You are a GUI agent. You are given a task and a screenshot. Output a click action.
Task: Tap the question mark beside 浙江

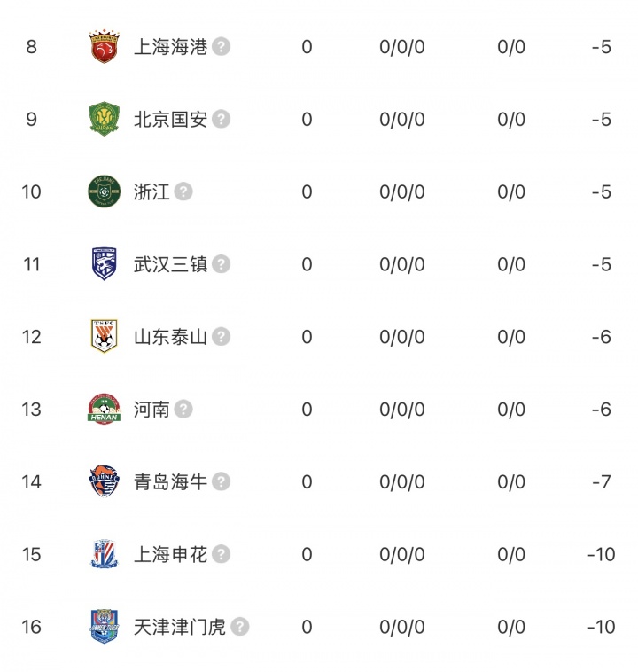[184, 191]
